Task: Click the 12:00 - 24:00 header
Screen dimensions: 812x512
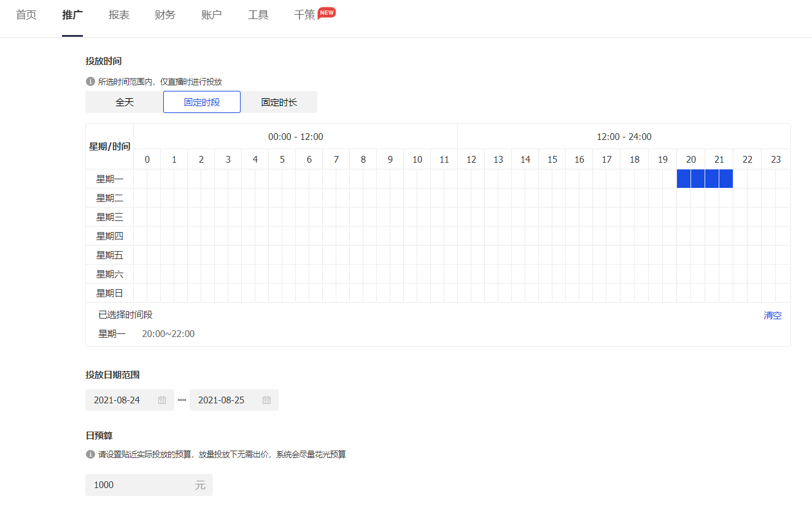Action: pyautogui.click(x=624, y=137)
